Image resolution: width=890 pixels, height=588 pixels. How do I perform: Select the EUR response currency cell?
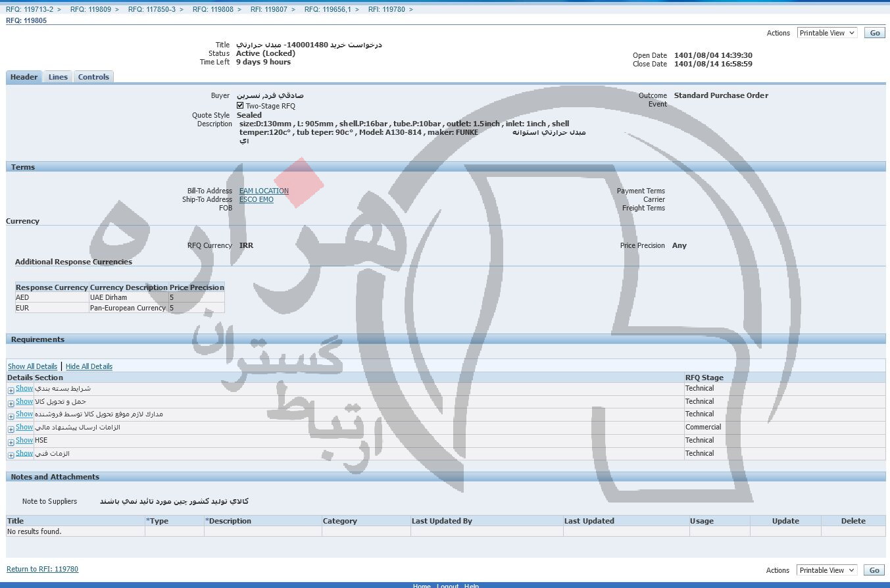[x=52, y=308]
